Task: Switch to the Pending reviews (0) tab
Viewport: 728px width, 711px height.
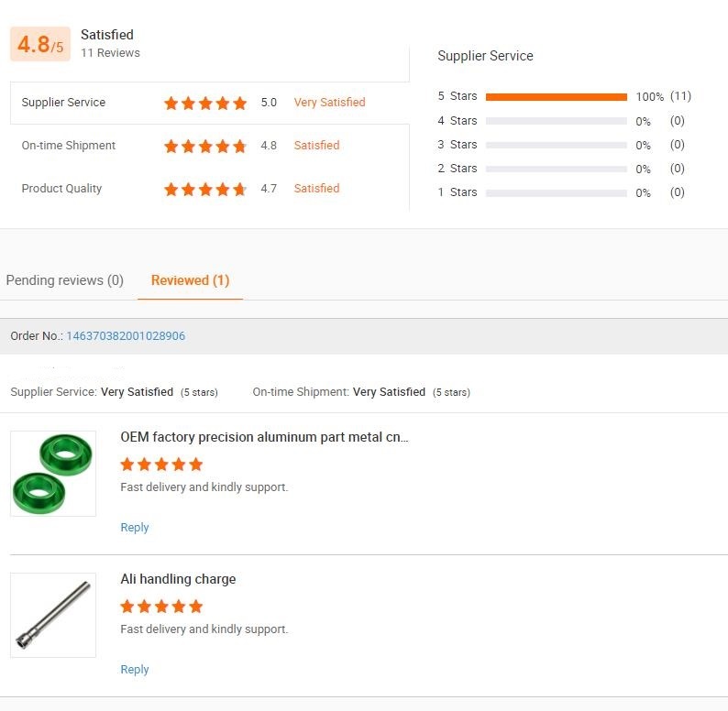Action: pos(64,280)
